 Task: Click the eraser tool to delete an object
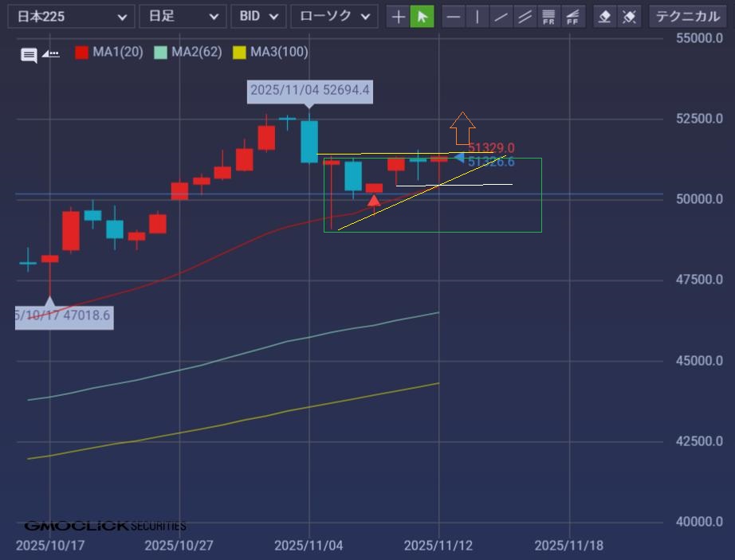(605, 16)
